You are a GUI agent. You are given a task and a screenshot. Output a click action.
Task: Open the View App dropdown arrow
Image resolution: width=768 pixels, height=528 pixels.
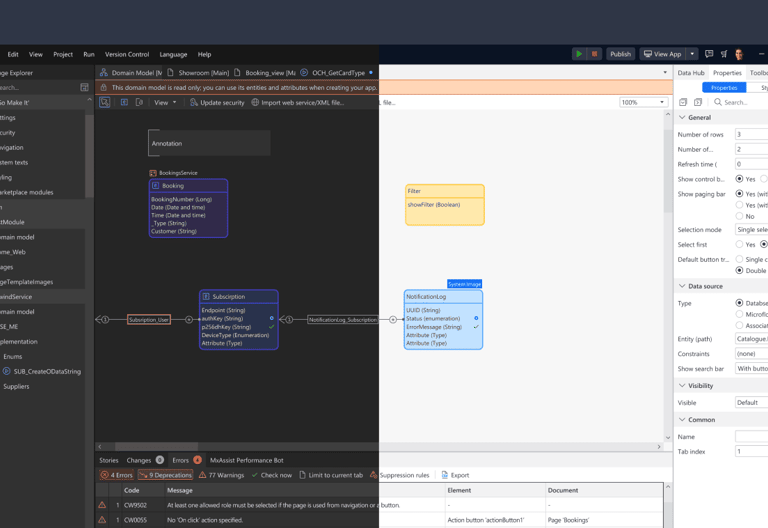(692, 54)
